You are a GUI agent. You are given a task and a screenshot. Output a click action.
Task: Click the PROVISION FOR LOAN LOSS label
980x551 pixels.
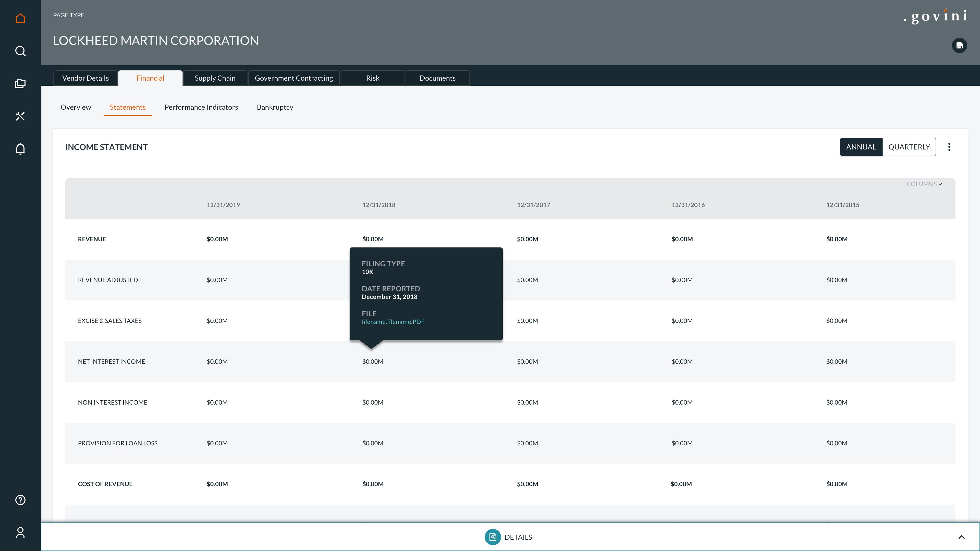click(x=118, y=443)
